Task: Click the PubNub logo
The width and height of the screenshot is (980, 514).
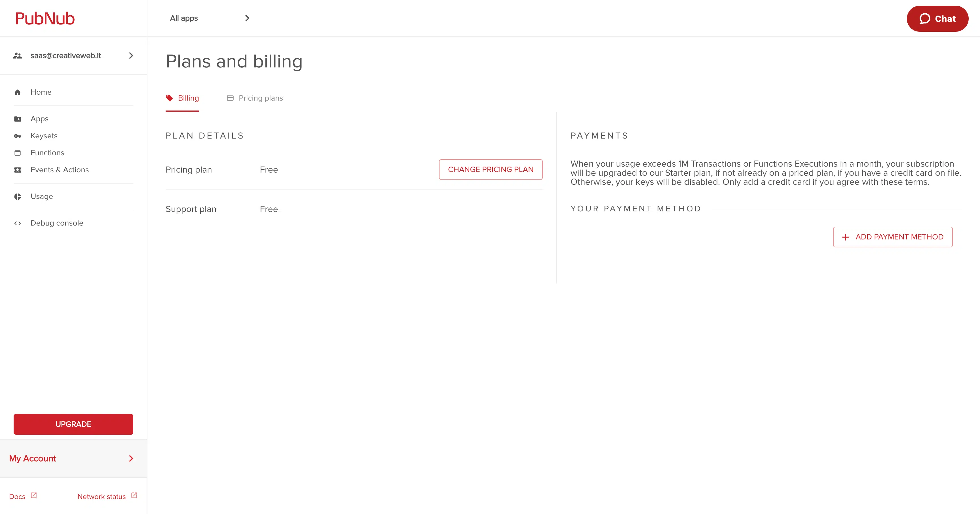Action: pyautogui.click(x=45, y=19)
